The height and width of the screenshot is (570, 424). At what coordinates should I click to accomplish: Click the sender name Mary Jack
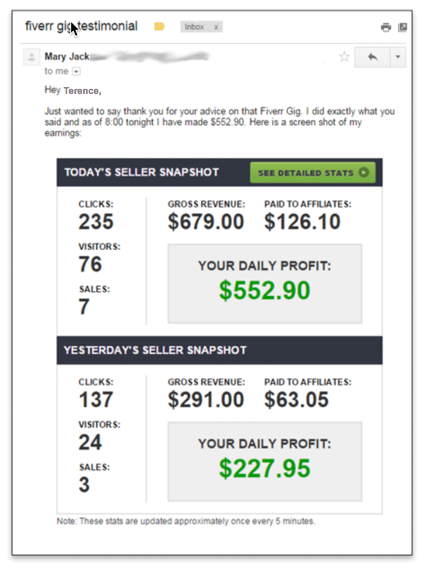coord(67,57)
